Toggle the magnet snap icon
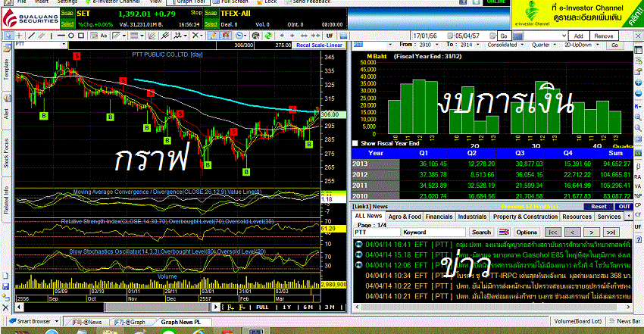 coord(225,36)
